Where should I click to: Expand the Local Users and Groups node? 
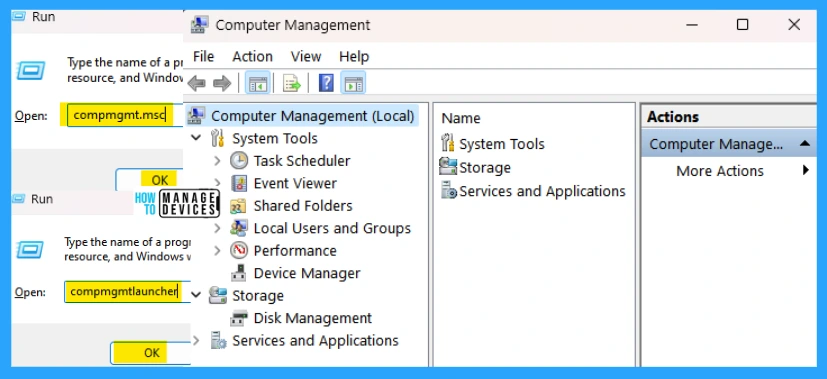pos(217,228)
